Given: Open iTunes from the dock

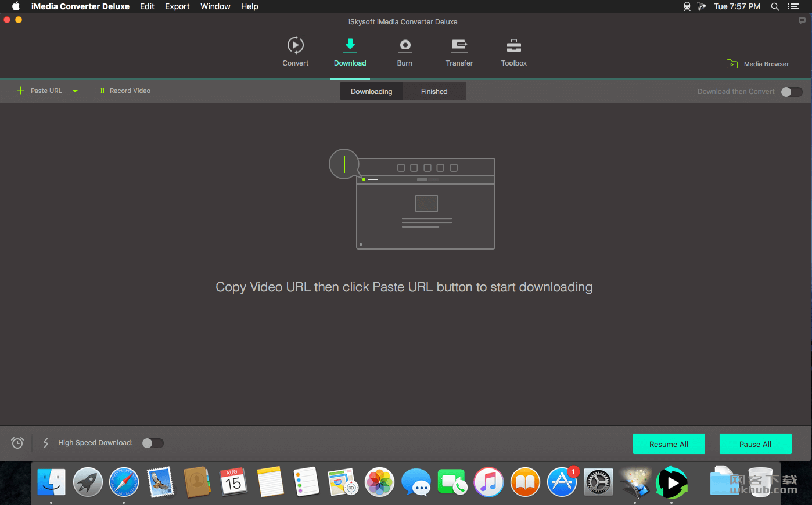Looking at the screenshot, I should (x=488, y=482).
